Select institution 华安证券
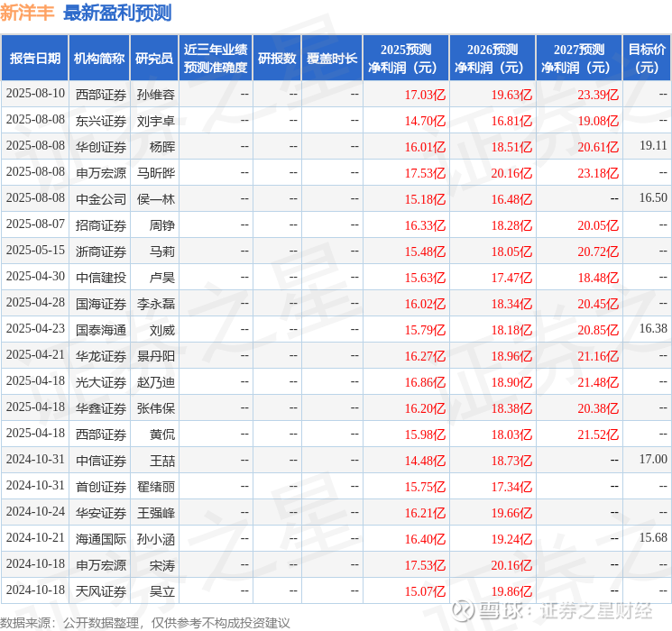This screenshot has height=631, width=672. click(x=101, y=513)
